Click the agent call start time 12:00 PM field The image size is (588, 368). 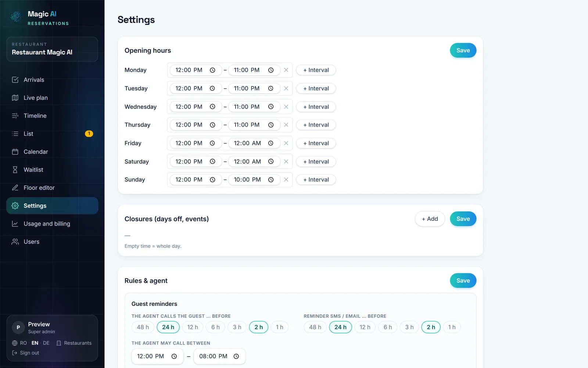[x=157, y=356]
